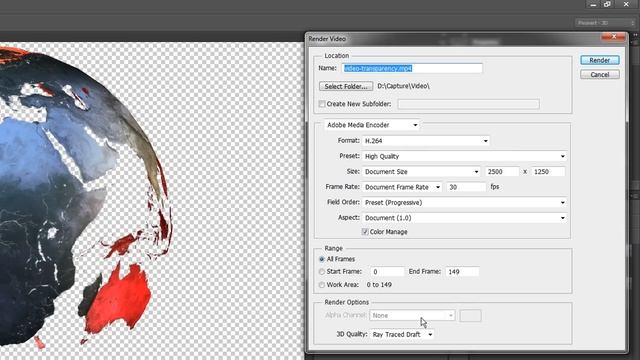
Task: Close the Photoshop application window
Action: point(626,4)
